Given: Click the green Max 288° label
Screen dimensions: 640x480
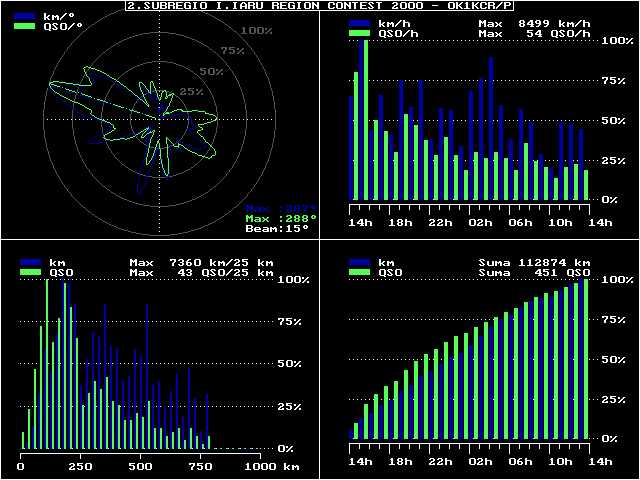Looking at the screenshot, I should pos(281,217).
